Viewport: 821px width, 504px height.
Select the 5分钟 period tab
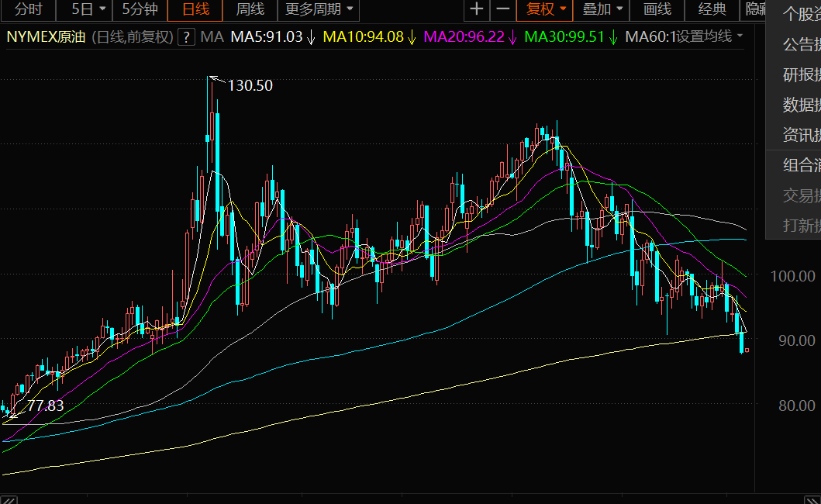[140, 9]
